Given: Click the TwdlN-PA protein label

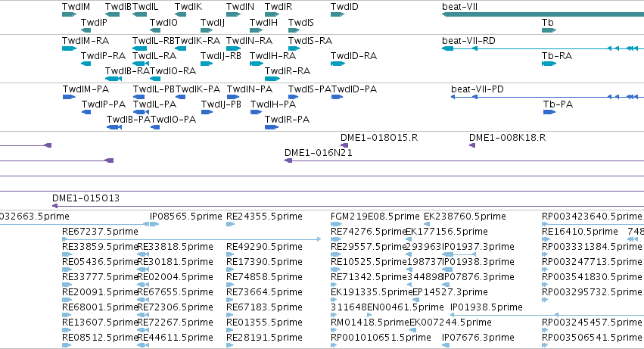Looking at the screenshot, I should (250, 89).
